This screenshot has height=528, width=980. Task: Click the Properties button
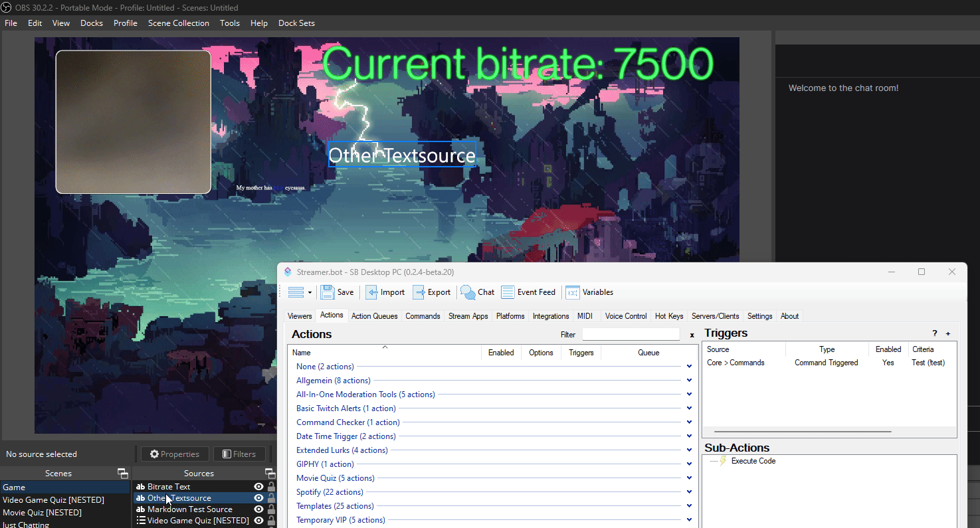click(175, 454)
